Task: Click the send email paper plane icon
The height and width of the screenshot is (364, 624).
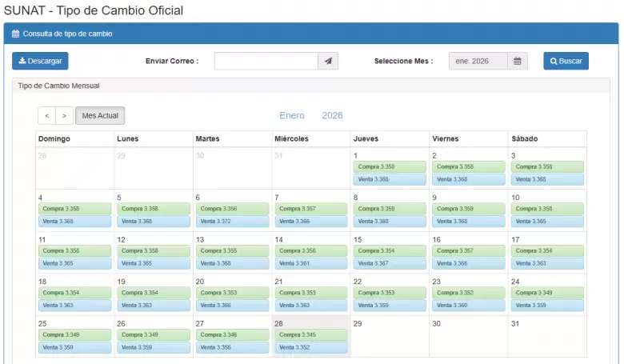Action: [329, 62]
